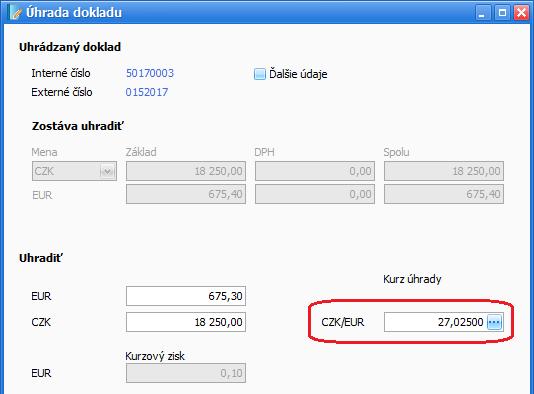Click the Mena column label

click(x=44, y=152)
